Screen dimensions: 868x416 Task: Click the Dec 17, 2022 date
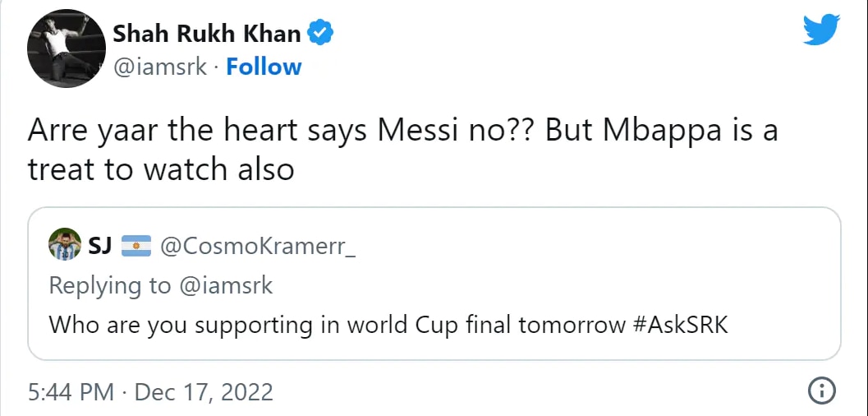(203, 392)
